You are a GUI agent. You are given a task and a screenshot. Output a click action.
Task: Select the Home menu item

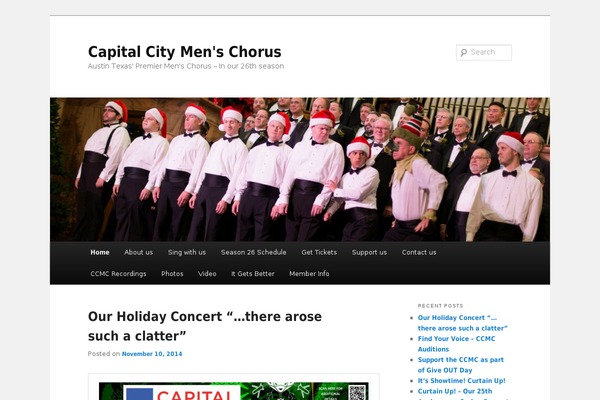pos(100,252)
